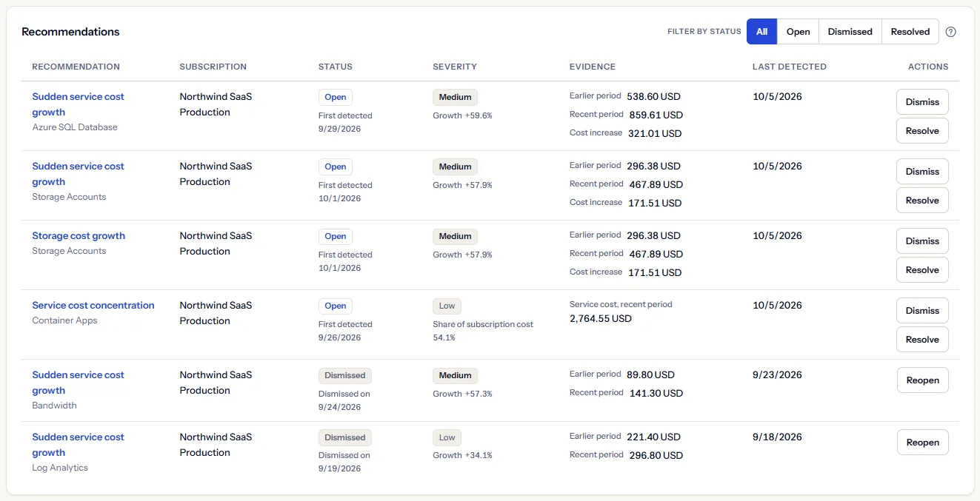Screen dimensions: 980x501
Task: Filter recommendations by Resolved status
Action: 910,32
